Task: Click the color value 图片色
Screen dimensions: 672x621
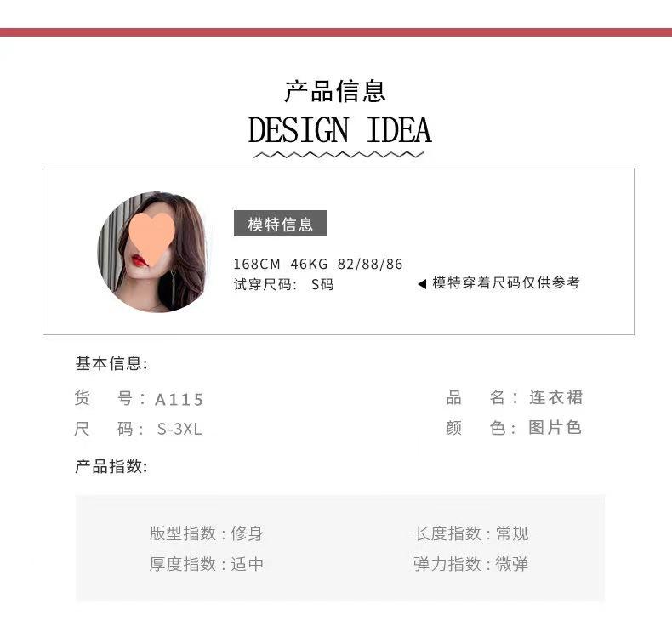Action: tap(555, 427)
